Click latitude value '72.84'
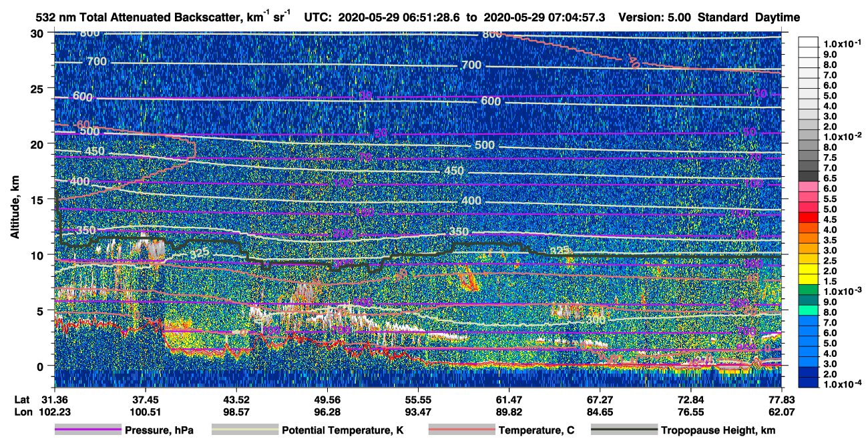 [x=691, y=400]
